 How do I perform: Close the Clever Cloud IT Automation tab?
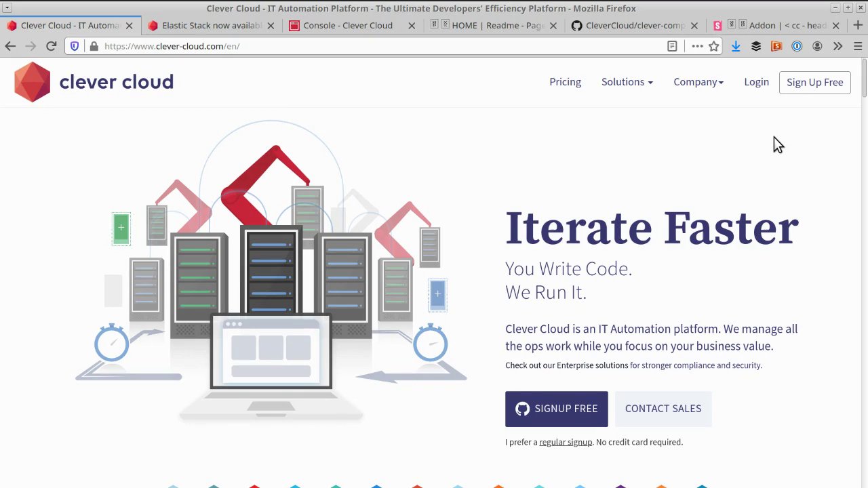coord(130,26)
